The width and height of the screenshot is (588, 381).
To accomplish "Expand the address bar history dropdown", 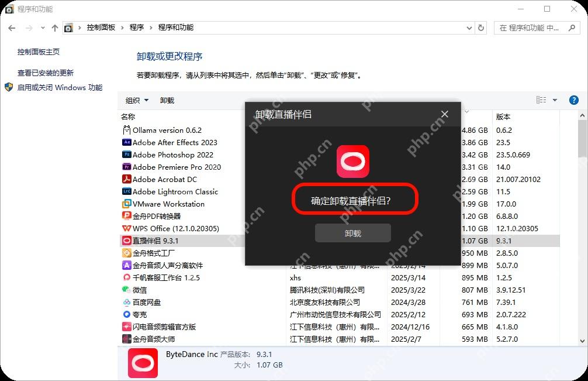I will (x=469, y=28).
